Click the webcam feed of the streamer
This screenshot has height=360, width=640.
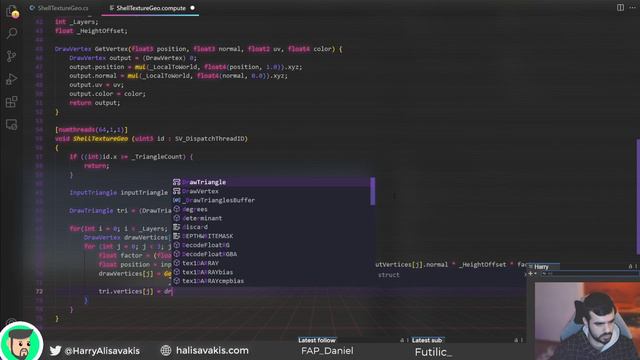click(x=587, y=321)
